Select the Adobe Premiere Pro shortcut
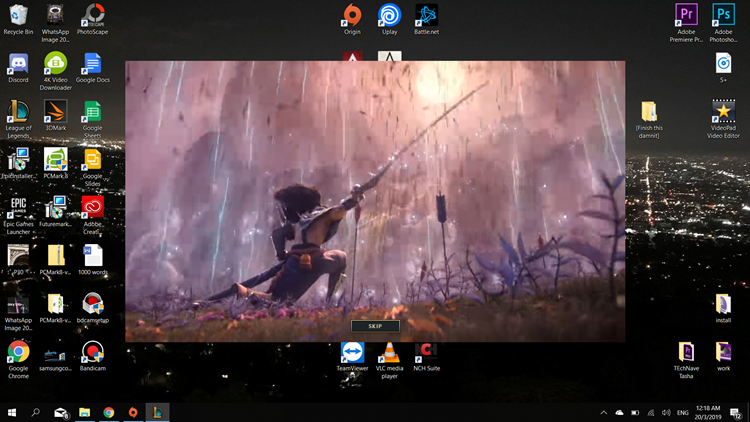The width and height of the screenshot is (750, 422). click(x=686, y=22)
